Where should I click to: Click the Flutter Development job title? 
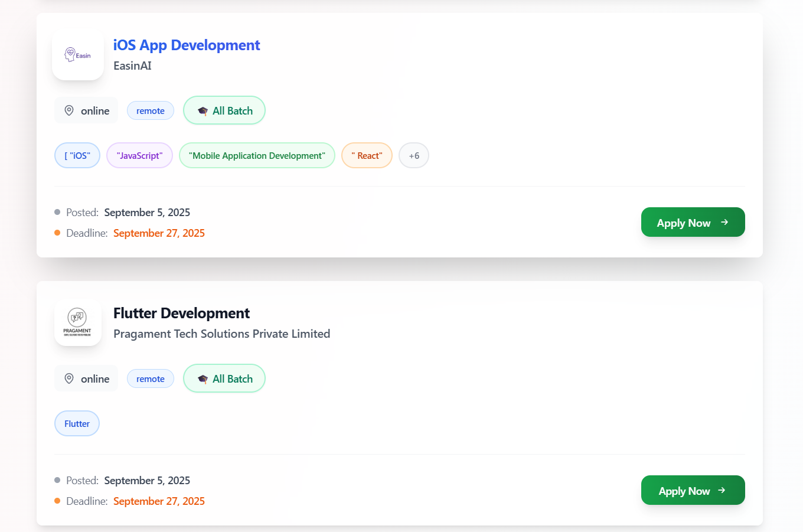[181, 314]
